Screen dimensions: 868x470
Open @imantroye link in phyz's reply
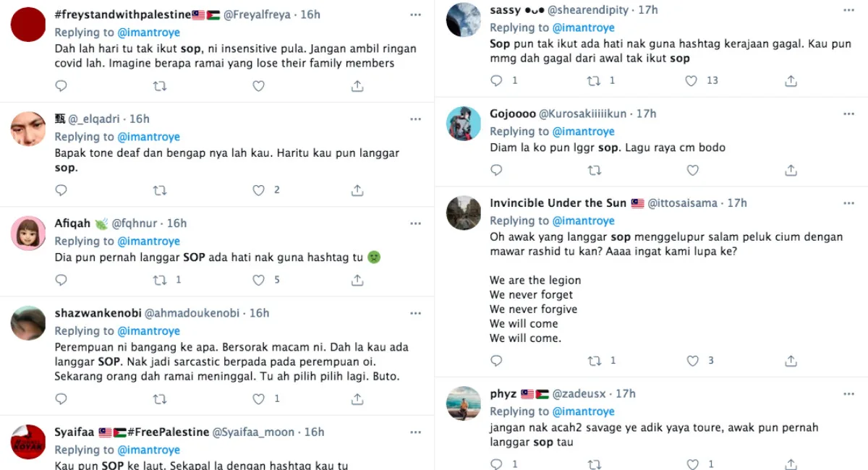pyautogui.click(x=583, y=411)
